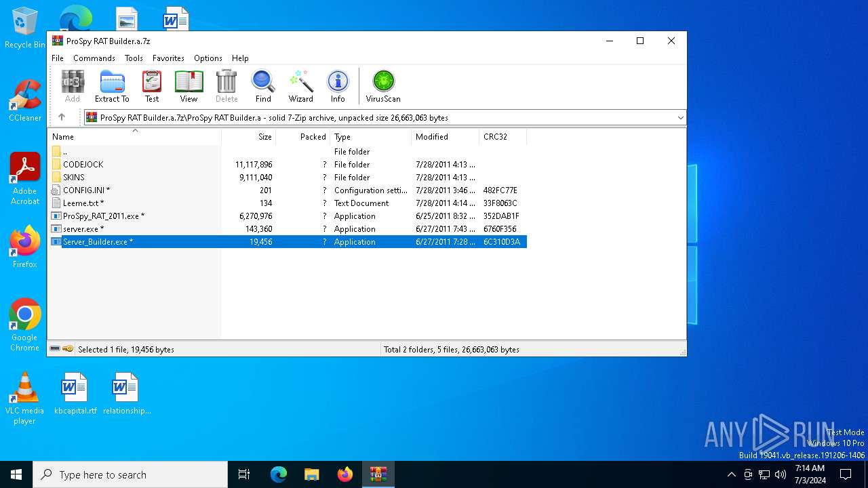Open Recycle Bin on desktop

click(25, 28)
